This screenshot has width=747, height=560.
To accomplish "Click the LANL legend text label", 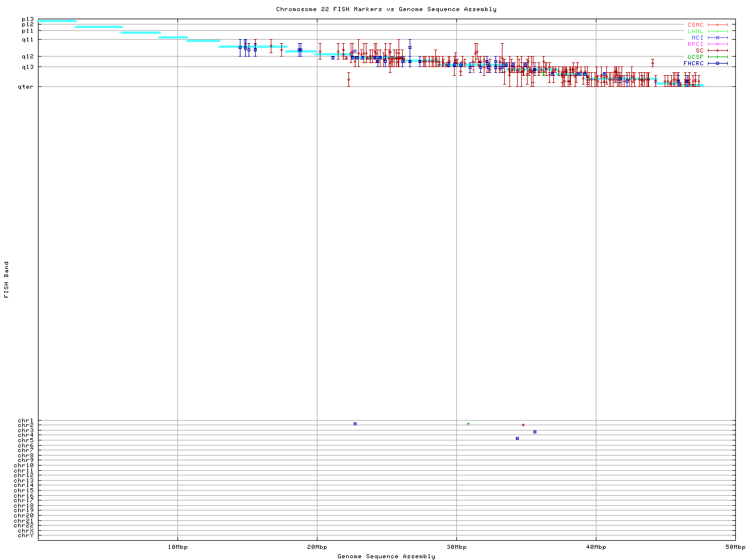I will pos(695,32).
